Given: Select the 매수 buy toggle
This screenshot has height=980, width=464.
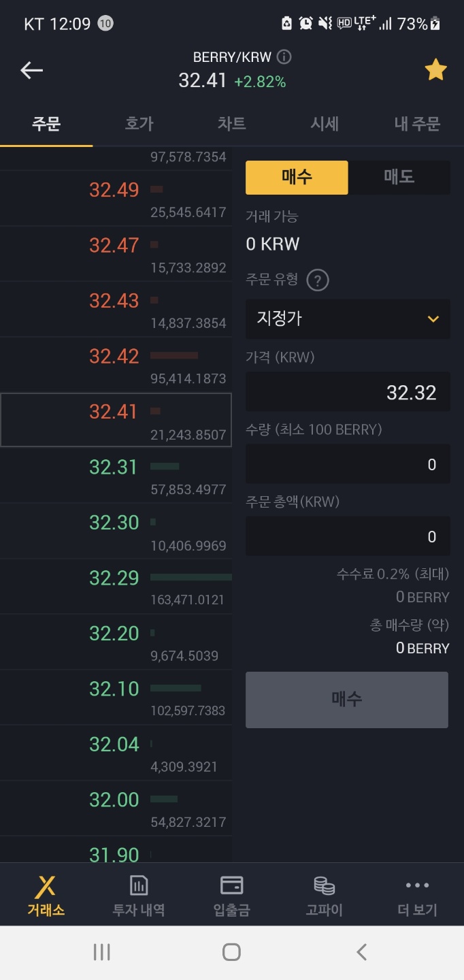Looking at the screenshot, I should click(x=297, y=178).
